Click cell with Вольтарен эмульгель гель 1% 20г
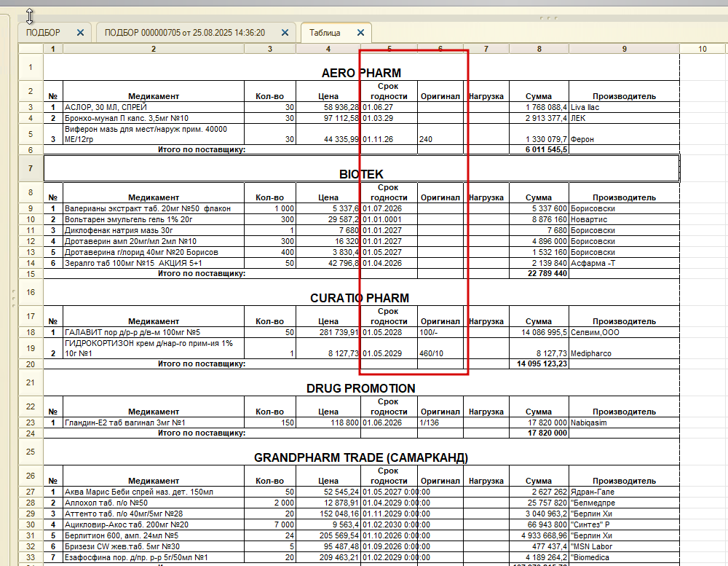The width and height of the screenshot is (728, 566). click(153, 219)
